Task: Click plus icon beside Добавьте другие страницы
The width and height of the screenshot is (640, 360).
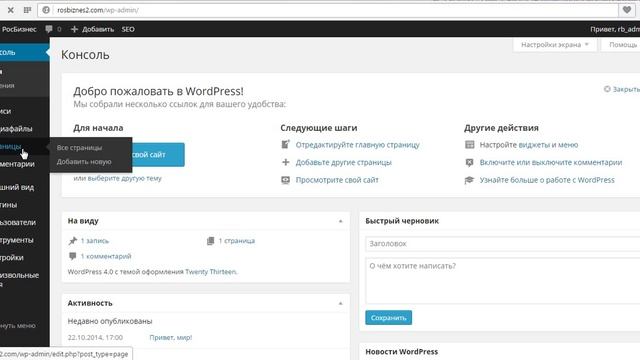Action: tap(286, 162)
